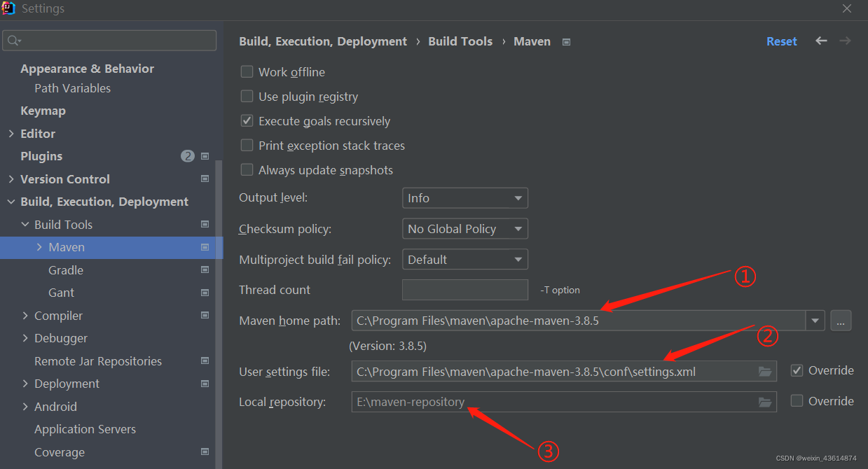The width and height of the screenshot is (868, 469).
Task: Click project-level icon next to Build Tools
Action: [x=205, y=225]
